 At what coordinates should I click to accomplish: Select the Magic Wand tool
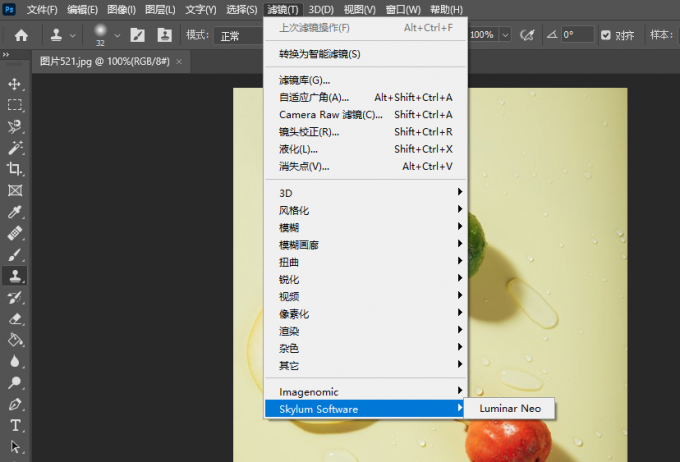click(x=15, y=147)
